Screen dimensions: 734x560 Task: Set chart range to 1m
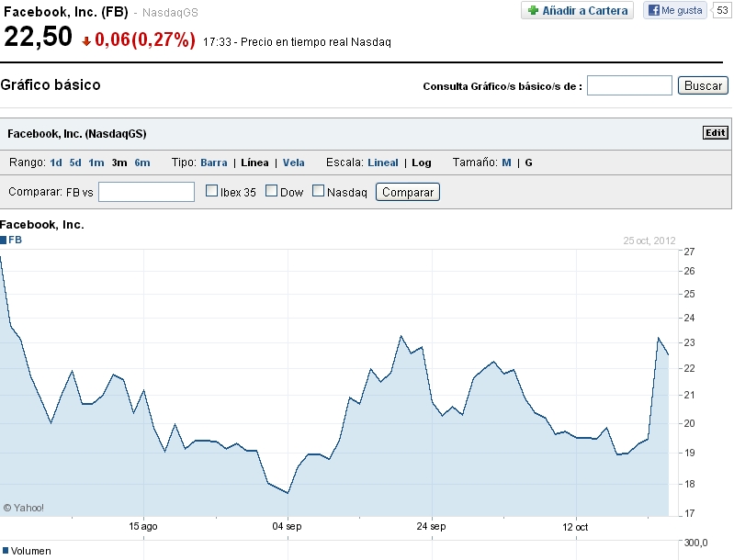pyautogui.click(x=96, y=162)
